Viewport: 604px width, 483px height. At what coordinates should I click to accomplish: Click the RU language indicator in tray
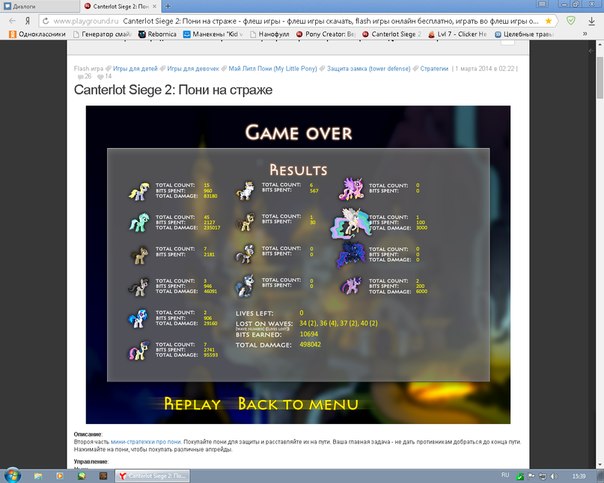(x=505, y=475)
